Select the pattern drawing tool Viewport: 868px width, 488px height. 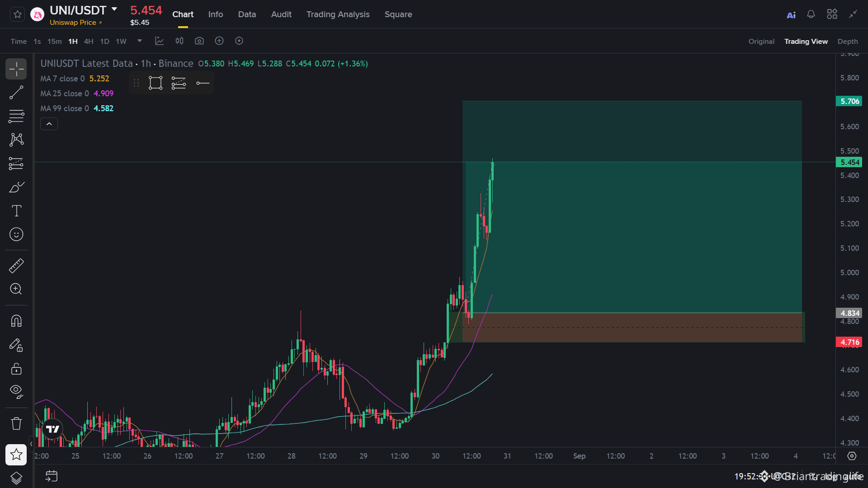point(16,140)
